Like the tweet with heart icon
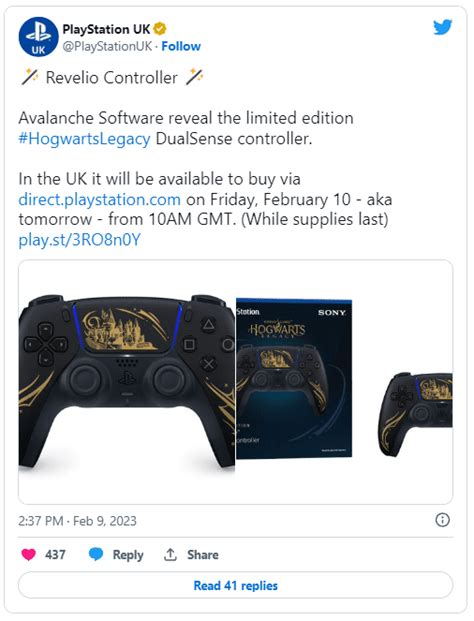The image size is (474, 621). point(29,554)
